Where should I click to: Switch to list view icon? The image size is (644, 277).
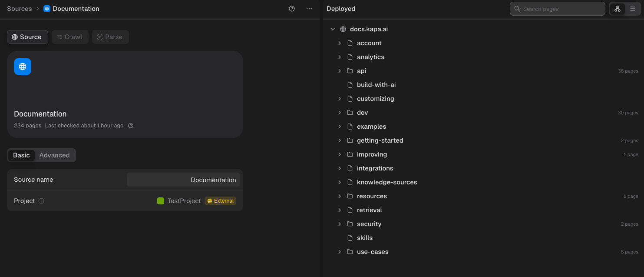click(x=632, y=9)
